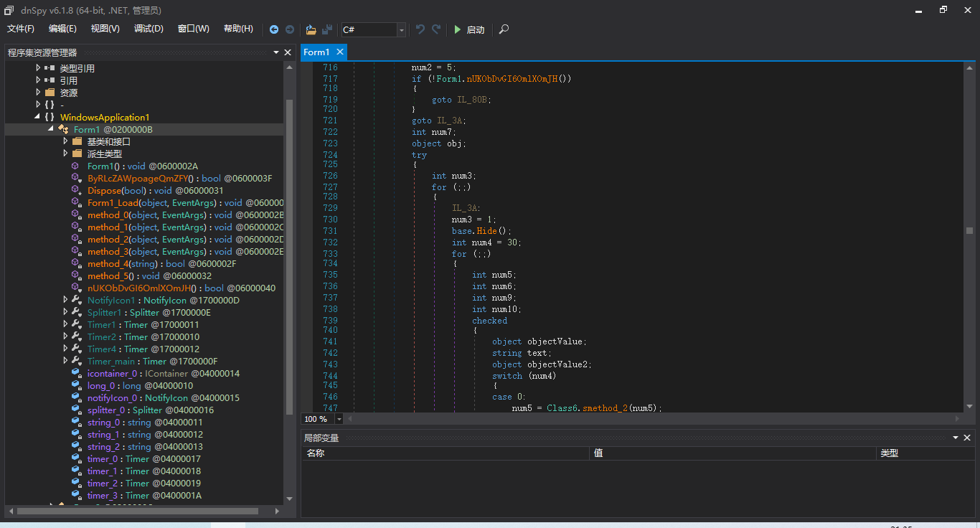
Task: Expand the Timer4 property node
Action: [x=65, y=349]
